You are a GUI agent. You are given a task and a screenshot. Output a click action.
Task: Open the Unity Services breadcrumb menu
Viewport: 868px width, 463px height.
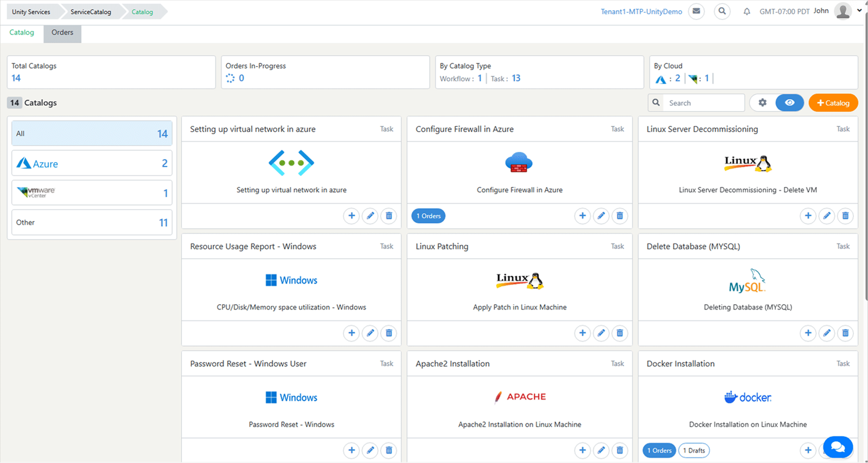[x=31, y=12]
